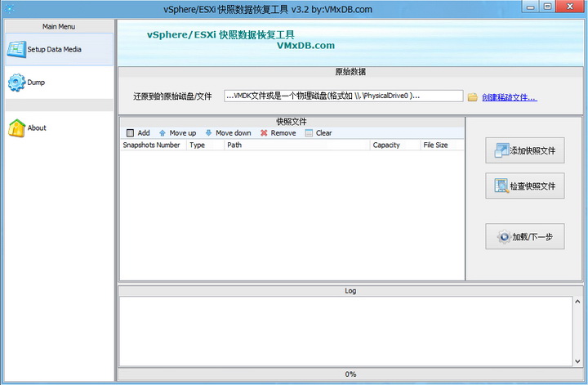This screenshot has height=385, width=588.
Task: Click the 检查快照文件 button
Action: click(524, 186)
